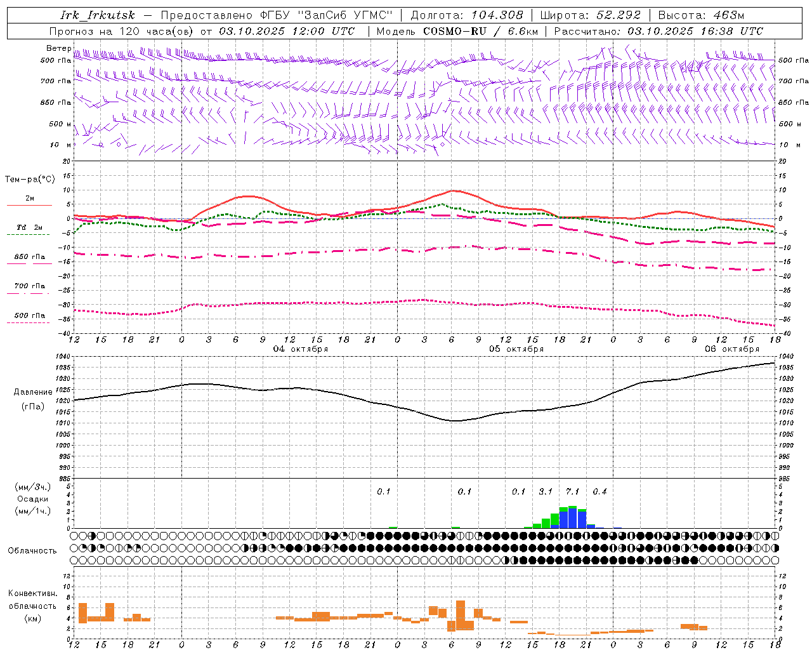The image size is (812, 650).
Task: Click the '0.4' three-hour precipitation value
Action: click(599, 491)
